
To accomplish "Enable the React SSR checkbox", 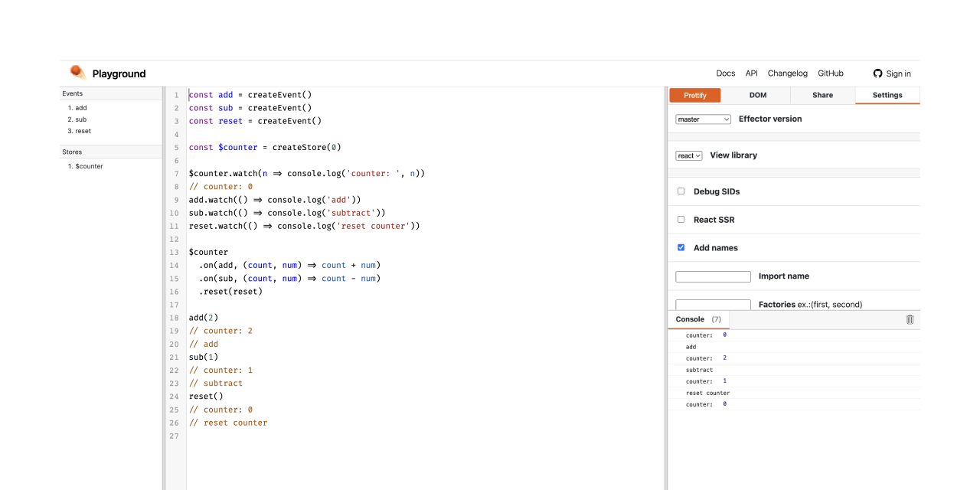I will [x=681, y=219].
